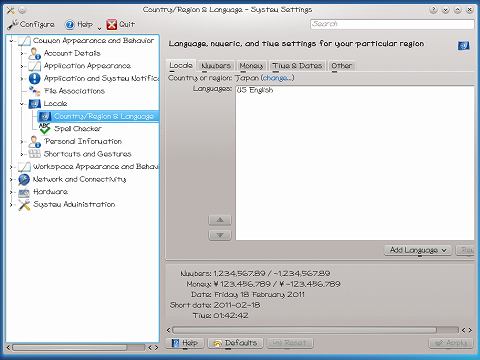Expand the Hardware branch

click(x=12, y=192)
